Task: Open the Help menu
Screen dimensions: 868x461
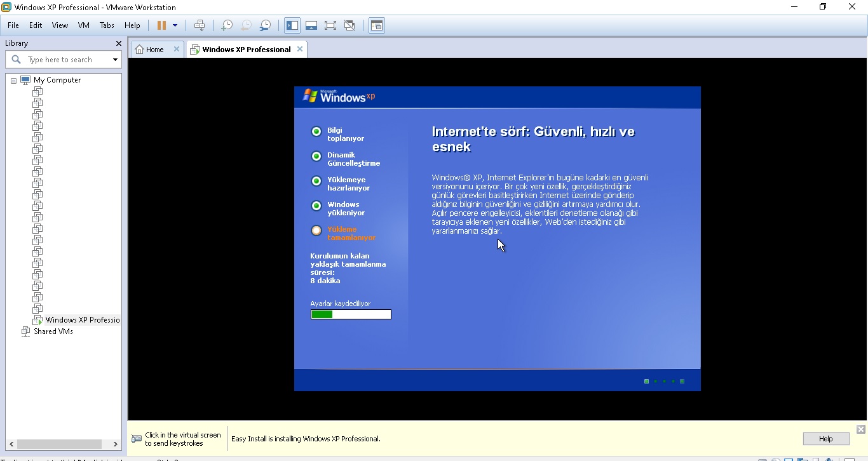Action: point(132,25)
